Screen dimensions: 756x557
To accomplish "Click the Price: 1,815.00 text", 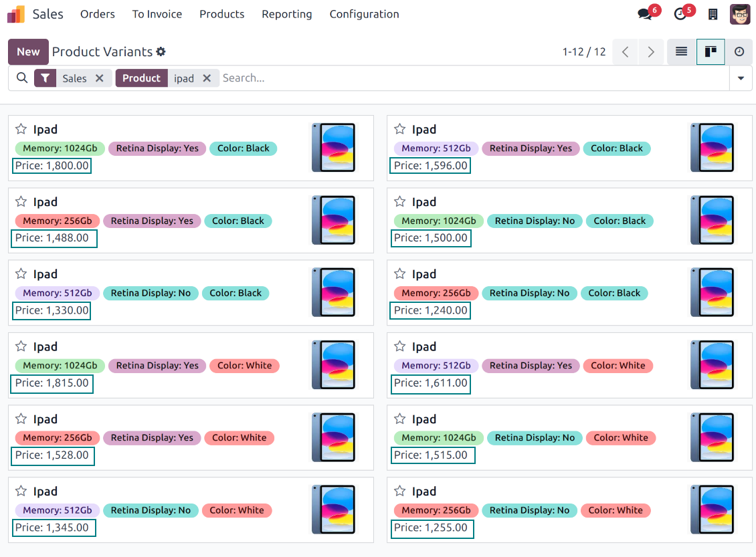I will pyautogui.click(x=52, y=383).
